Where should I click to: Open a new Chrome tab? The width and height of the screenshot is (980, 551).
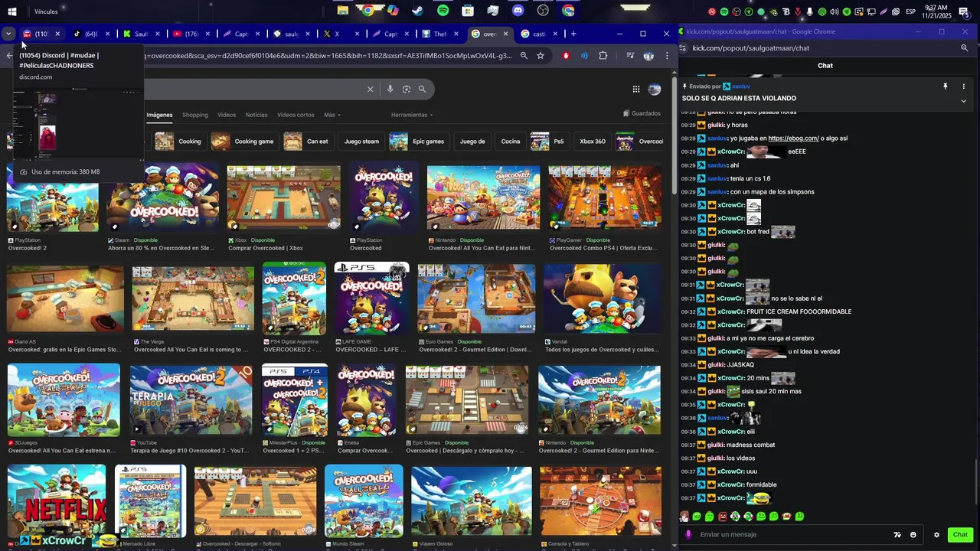[x=573, y=34]
